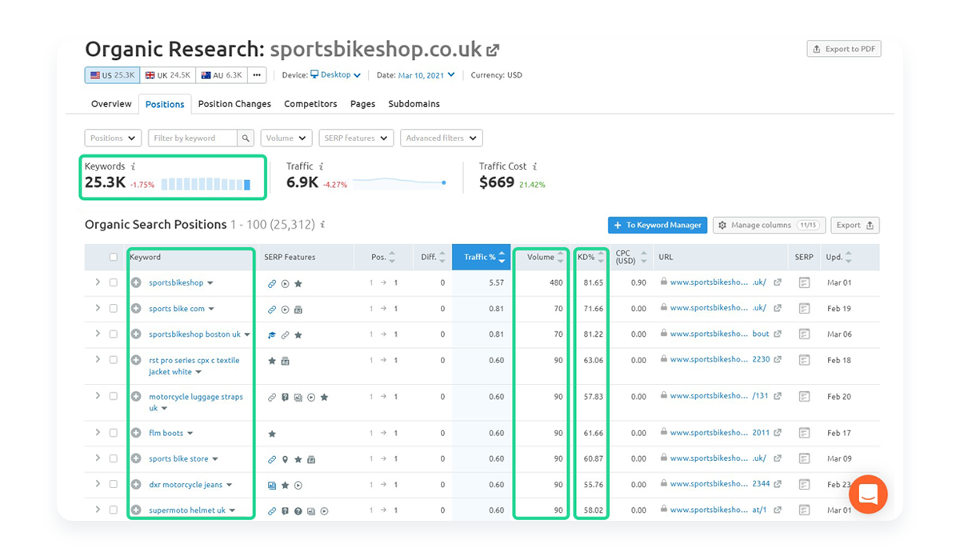
Task: Click the Export to PDF button
Action: [844, 49]
